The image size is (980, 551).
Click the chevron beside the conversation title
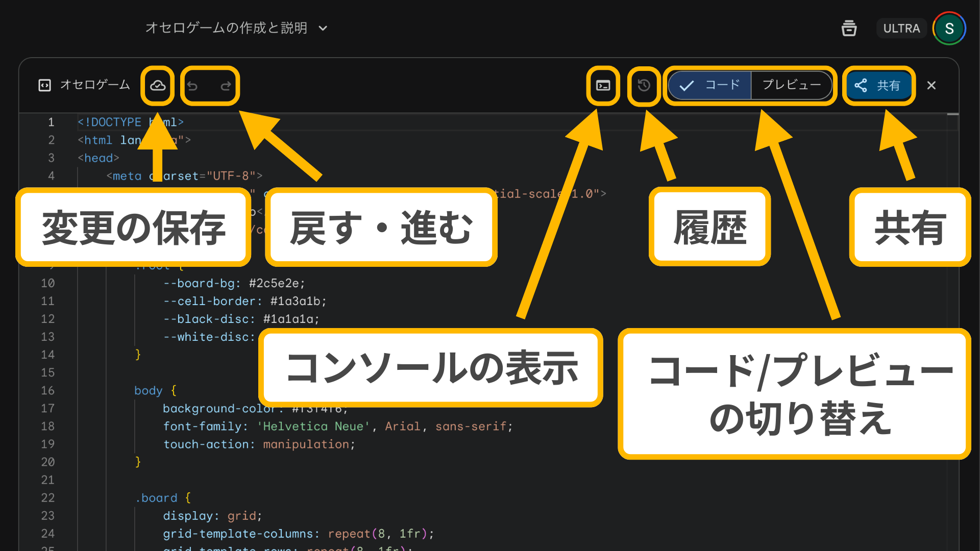(323, 29)
